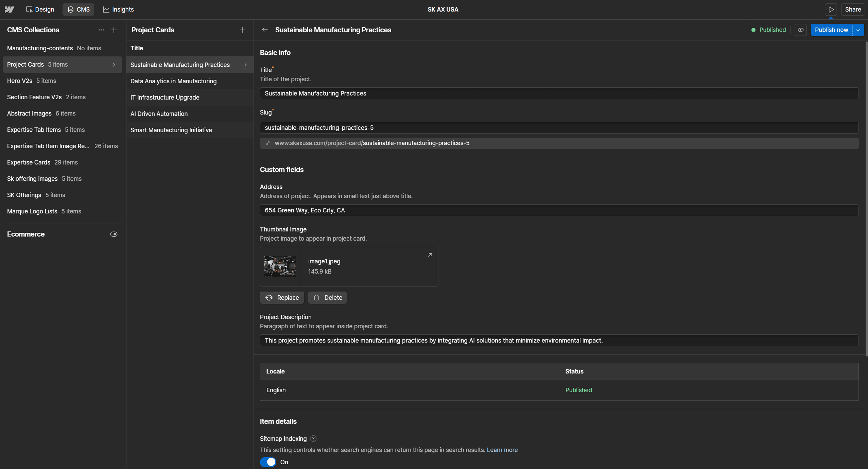The height and width of the screenshot is (469, 868).
Task: Click the eye preview icon near Publish now
Action: (x=801, y=30)
